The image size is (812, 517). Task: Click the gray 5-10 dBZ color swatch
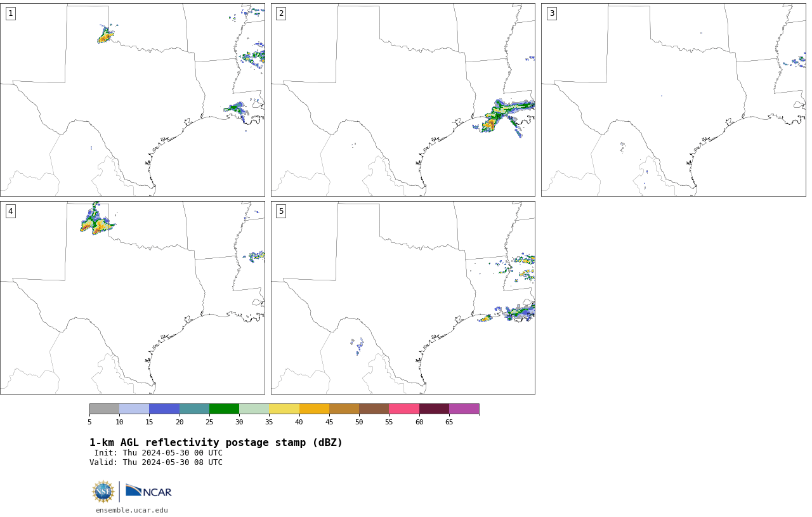[105, 409]
